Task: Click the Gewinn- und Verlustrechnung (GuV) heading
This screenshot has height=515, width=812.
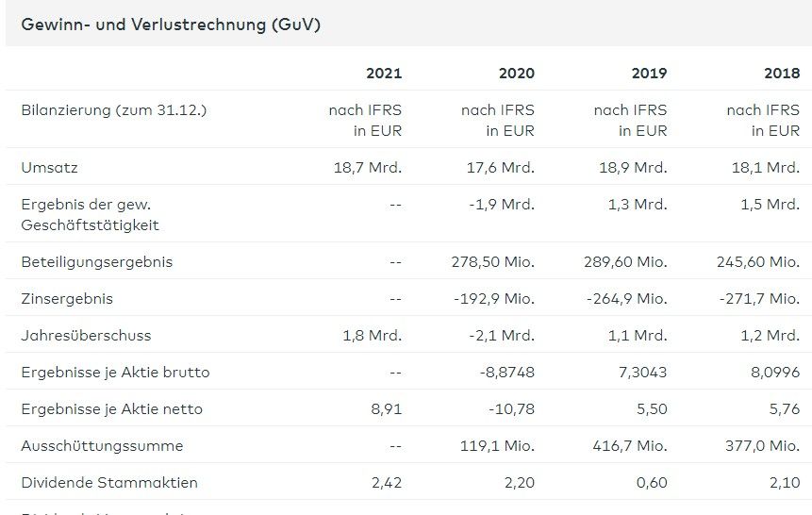Action: coord(171,25)
